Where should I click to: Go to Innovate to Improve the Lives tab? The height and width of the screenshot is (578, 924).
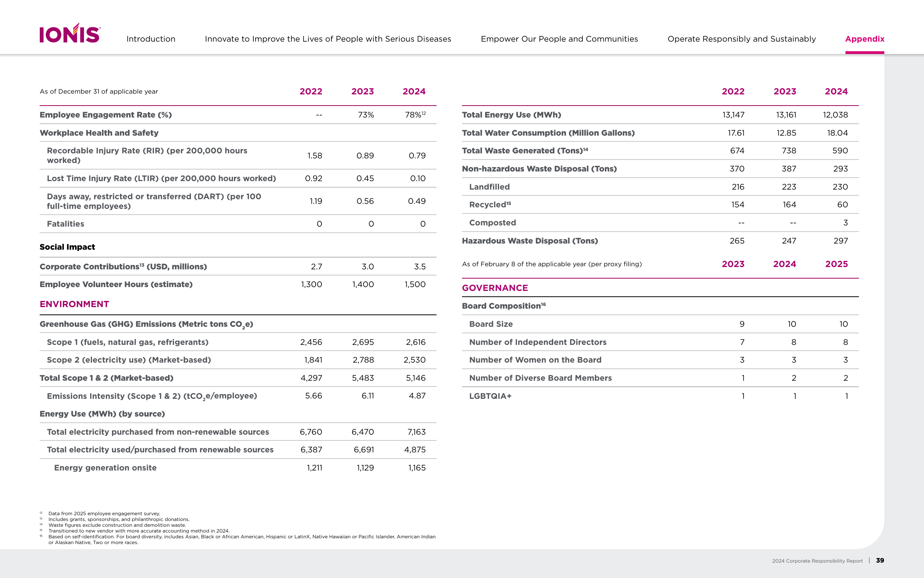tap(328, 39)
